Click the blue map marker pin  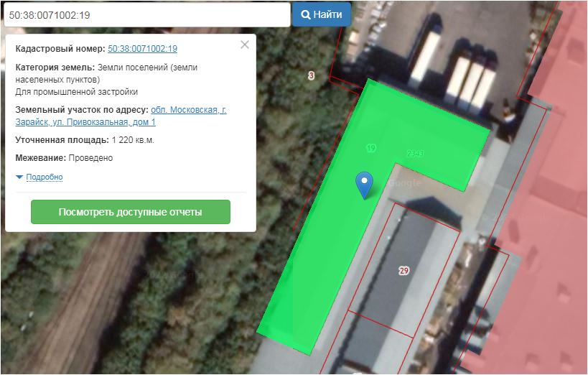coord(365,184)
